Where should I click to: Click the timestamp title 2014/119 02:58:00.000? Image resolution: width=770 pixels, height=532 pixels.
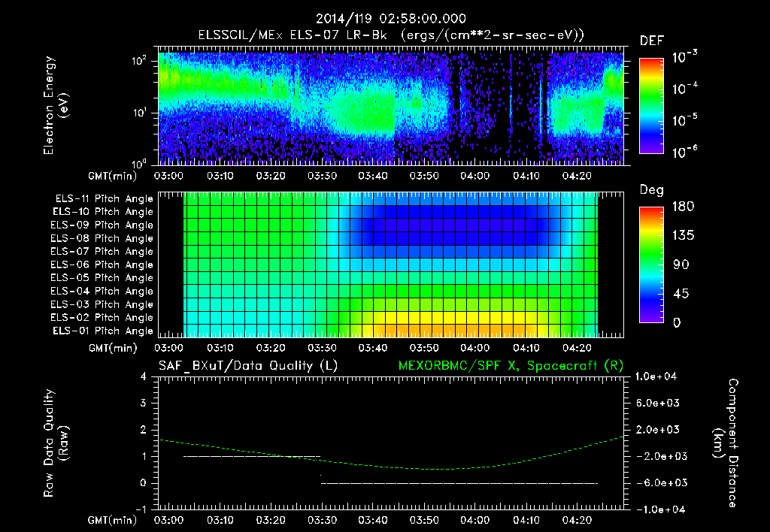[x=390, y=19]
